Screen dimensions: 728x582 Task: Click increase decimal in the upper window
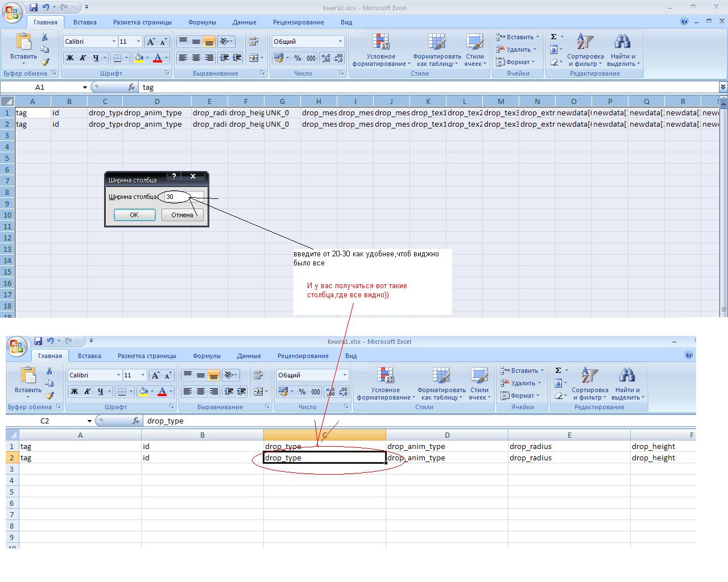tap(326, 58)
